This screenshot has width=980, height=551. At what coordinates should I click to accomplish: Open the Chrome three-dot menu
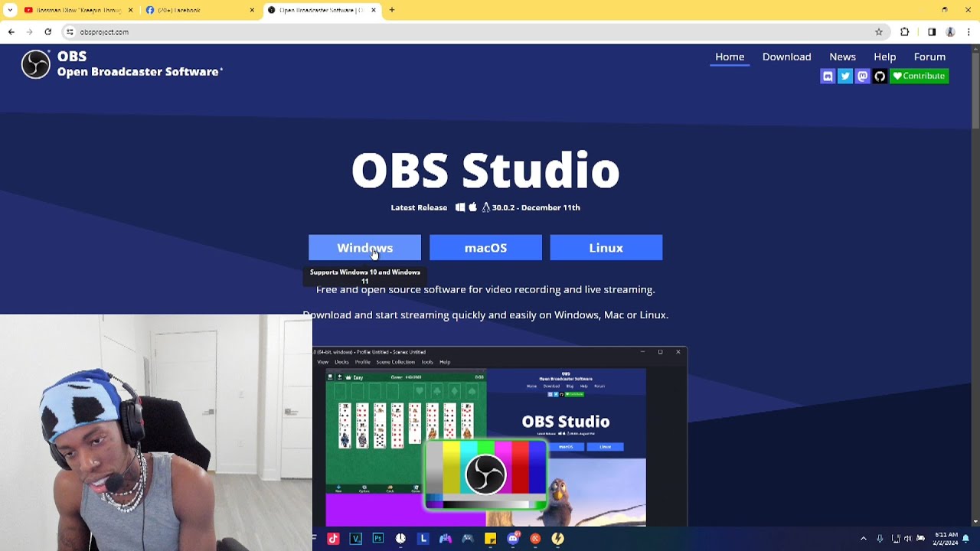click(969, 32)
